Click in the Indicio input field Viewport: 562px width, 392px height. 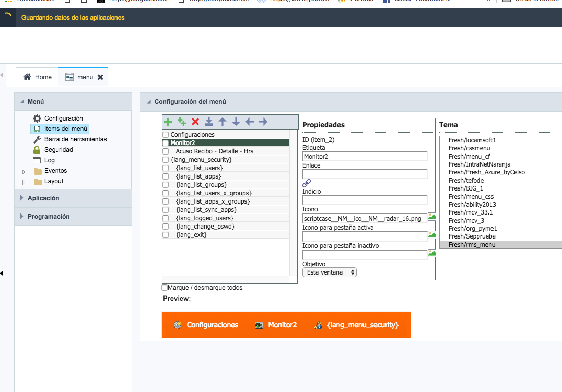coord(365,200)
